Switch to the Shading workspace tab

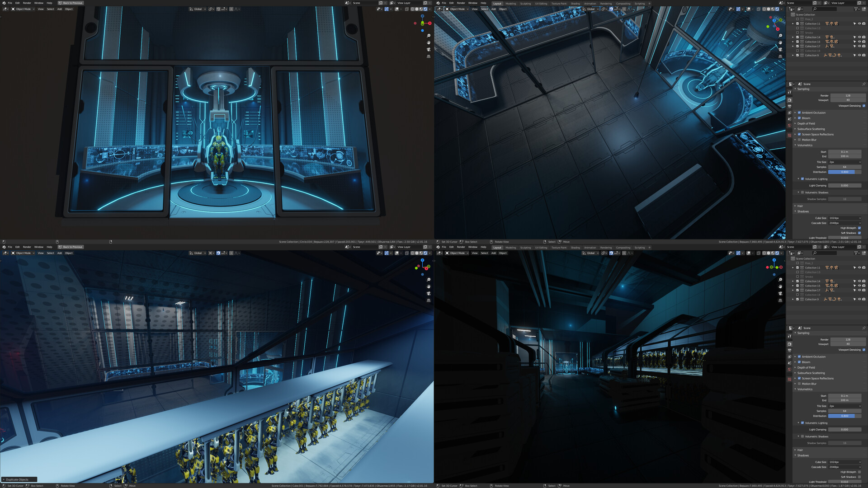coord(576,3)
